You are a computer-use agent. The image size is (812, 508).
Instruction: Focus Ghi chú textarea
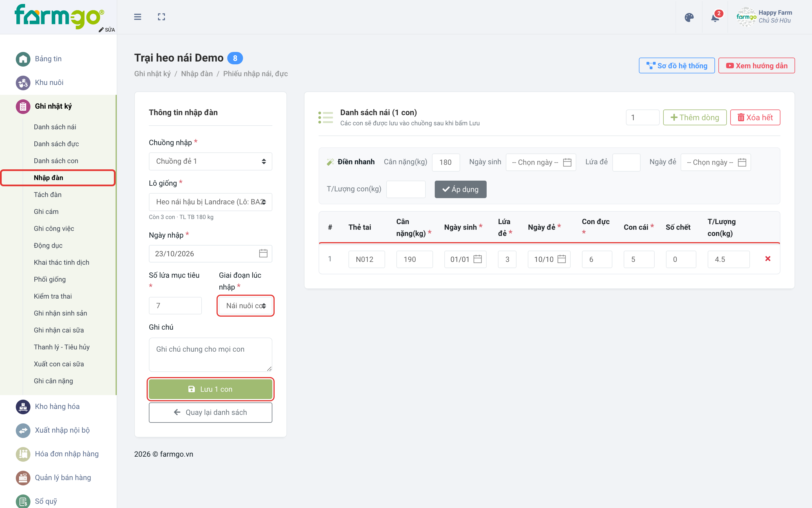(210, 355)
